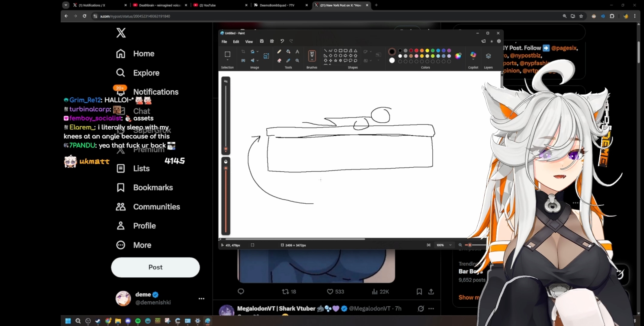
Task: Open the Layers panel in Paint
Action: pos(488,56)
